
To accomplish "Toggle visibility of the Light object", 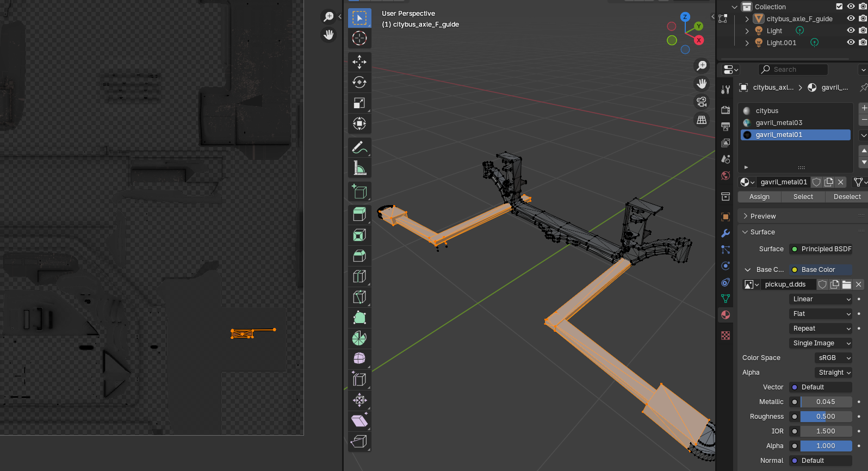I will pyautogui.click(x=851, y=30).
